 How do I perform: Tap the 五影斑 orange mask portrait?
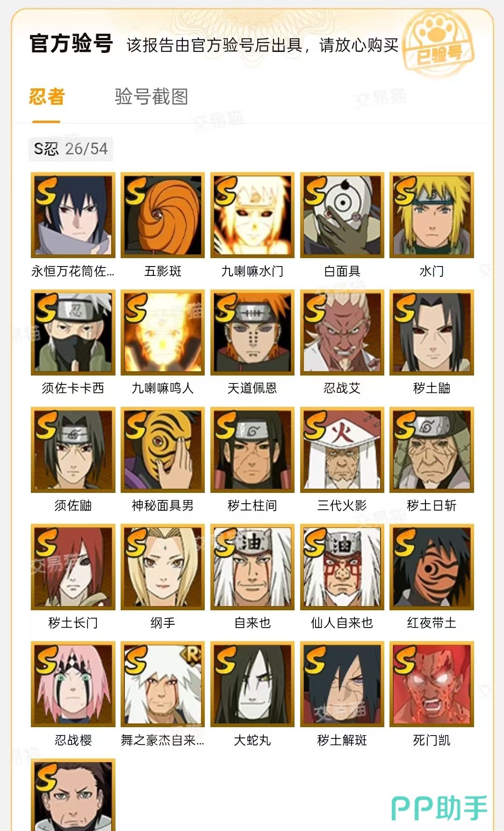[163, 215]
